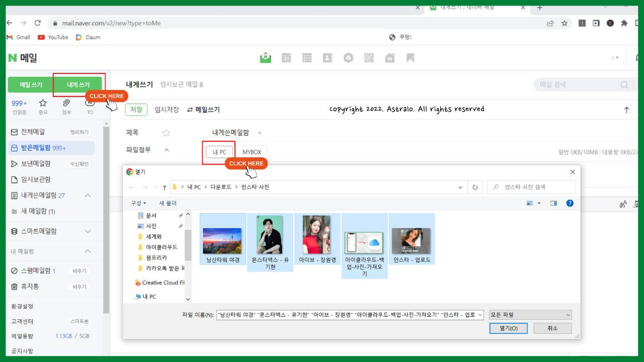Image resolution: width=644 pixels, height=362 pixels.
Task: Switch to the 임시보관 메일 tab
Action: (x=182, y=84)
